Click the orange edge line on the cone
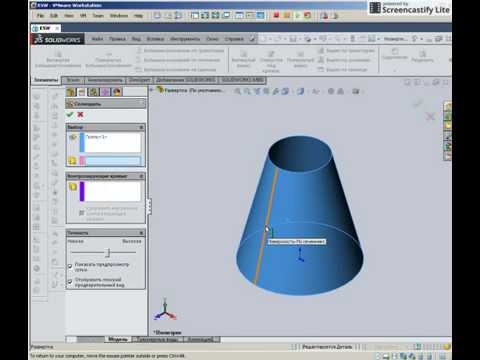This screenshot has height=360, width=480. click(266, 230)
